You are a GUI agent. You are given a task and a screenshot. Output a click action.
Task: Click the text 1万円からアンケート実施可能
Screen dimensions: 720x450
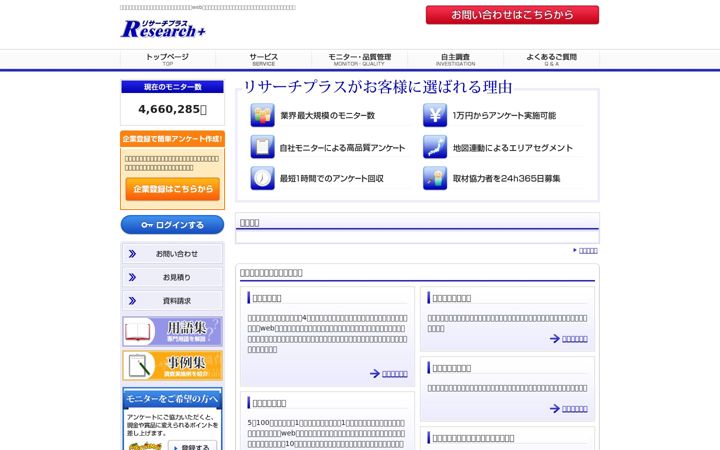coord(504,116)
